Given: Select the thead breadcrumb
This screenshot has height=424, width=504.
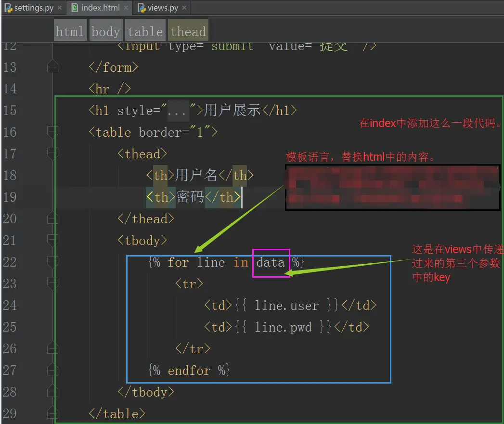Looking at the screenshot, I should [x=188, y=31].
